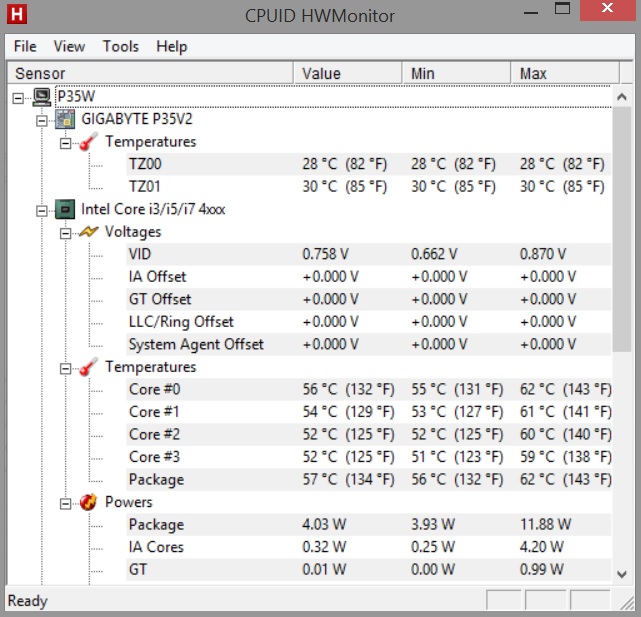Click the Max column header
This screenshot has width=641, height=617.
tap(565, 74)
